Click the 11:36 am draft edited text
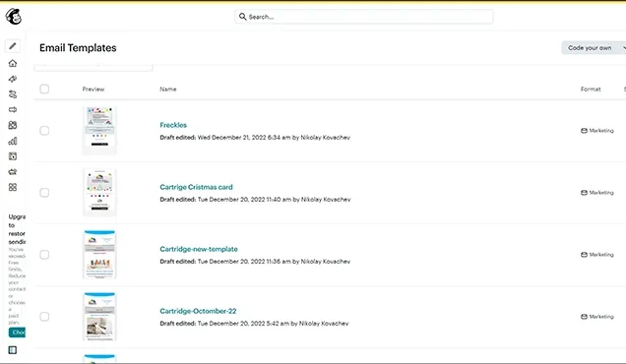The image size is (626, 364). point(255,262)
